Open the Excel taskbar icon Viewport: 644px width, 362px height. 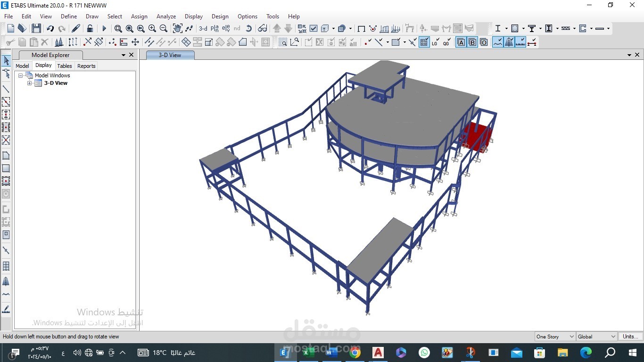click(x=307, y=352)
